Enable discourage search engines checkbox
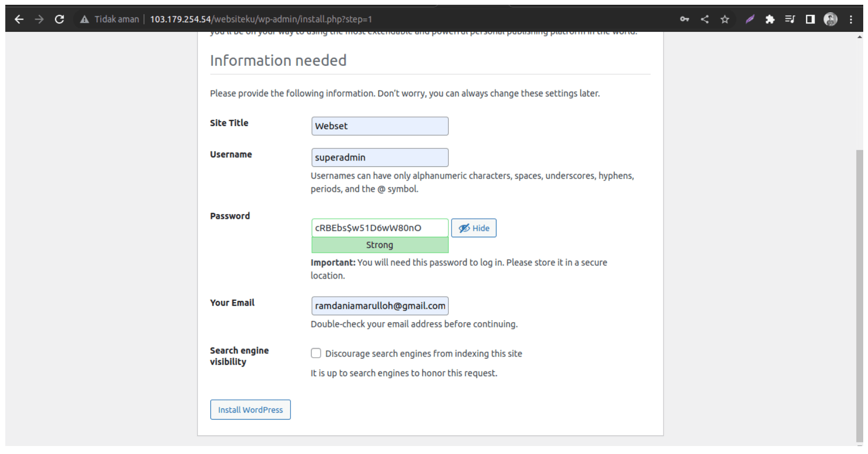Image resolution: width=868 pixels, height=454 pixels. [316, 353]
